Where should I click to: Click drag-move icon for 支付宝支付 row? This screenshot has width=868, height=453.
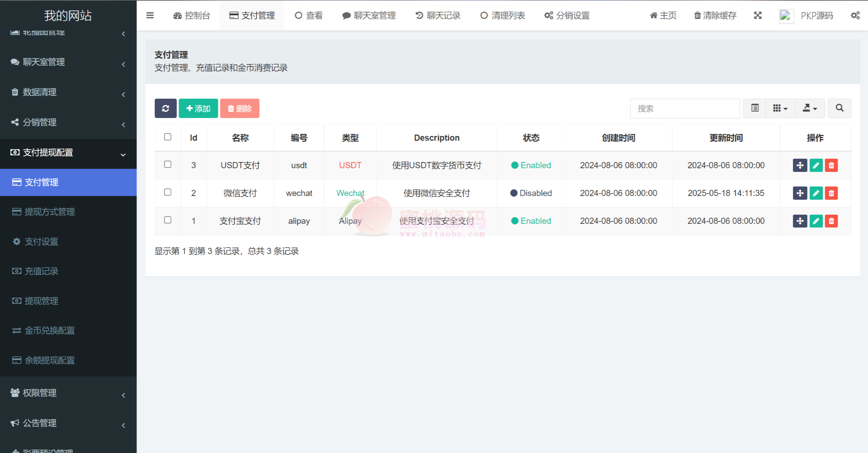799,221
